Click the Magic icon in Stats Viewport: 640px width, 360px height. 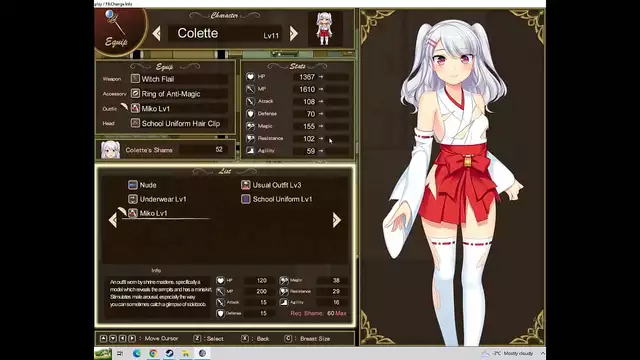pyautogui.click(x=250, y=126)
